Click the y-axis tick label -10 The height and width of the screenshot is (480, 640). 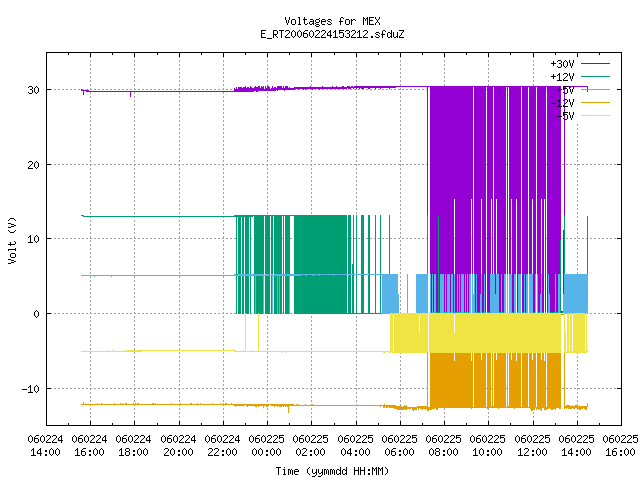click(x=31, y=389)
